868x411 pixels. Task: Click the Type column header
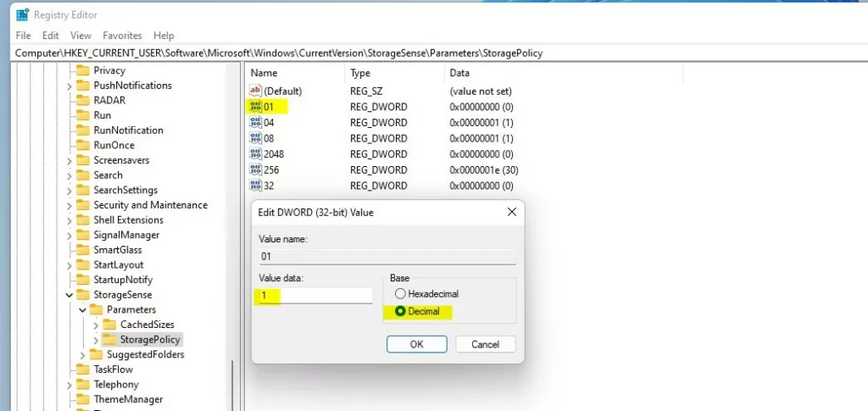click(395, 73)
